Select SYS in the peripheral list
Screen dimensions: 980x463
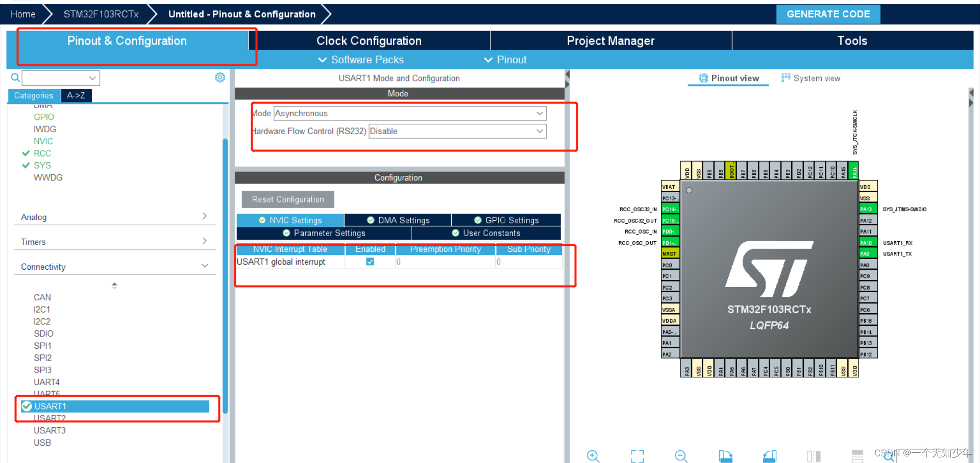click(x=42, y=165)
